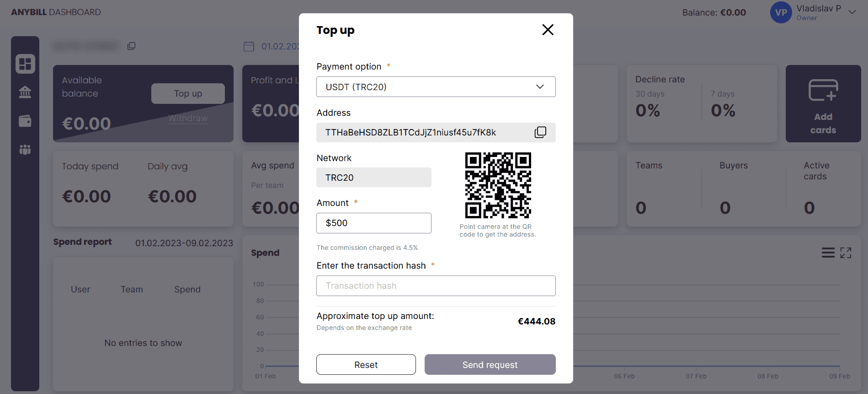Click the Reset button
The image size is (868, 394).
[x=366, y=365]
